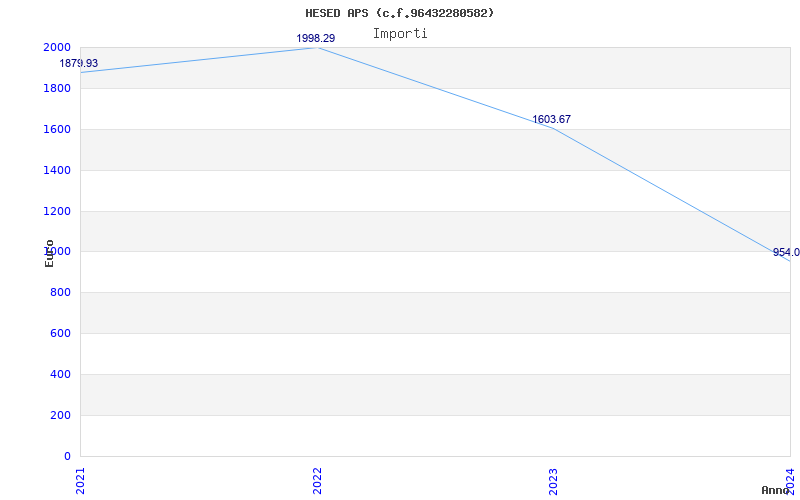This screenshot has width=800, height=500.
Task: Click the 800 y-axis tick label
Action: pyautogui.click(x=60, y=292)
